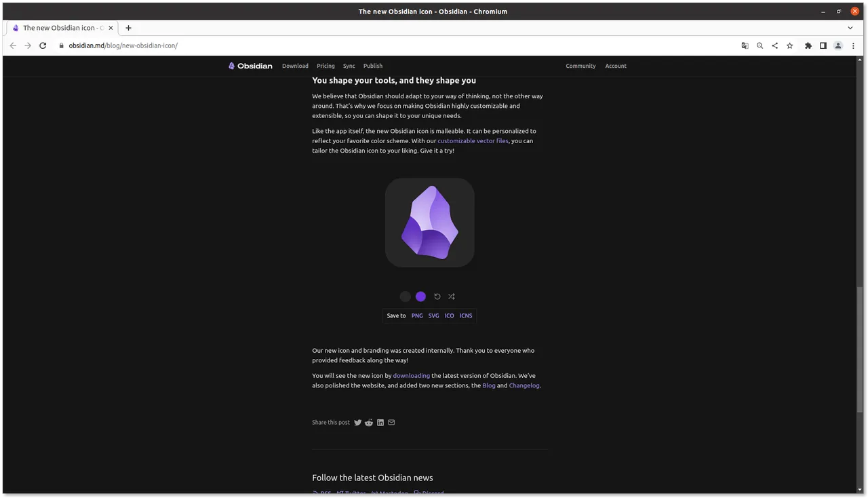Save the icon as ICO
868x498 pixels.
pos(450,315)
